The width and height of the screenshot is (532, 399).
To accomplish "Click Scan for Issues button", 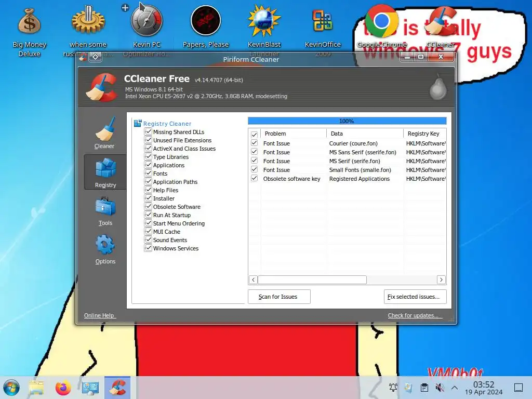I will tap(279, 297).
